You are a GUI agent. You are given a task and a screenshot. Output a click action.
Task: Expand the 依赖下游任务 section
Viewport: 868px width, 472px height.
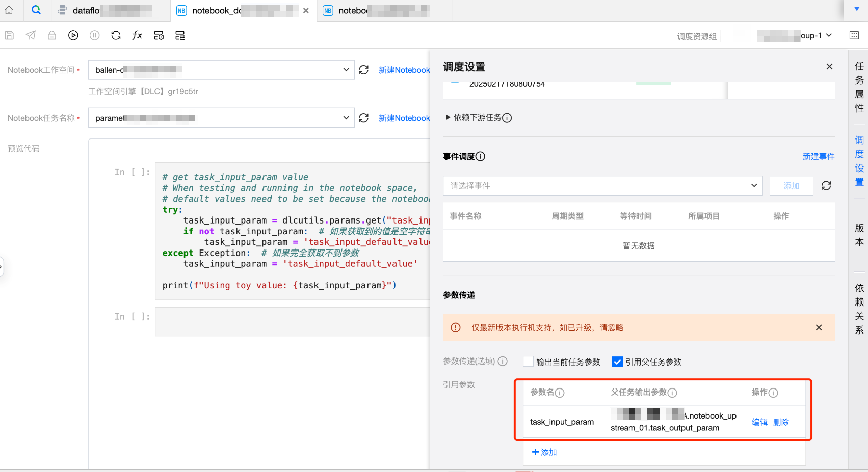pos(448,117)
